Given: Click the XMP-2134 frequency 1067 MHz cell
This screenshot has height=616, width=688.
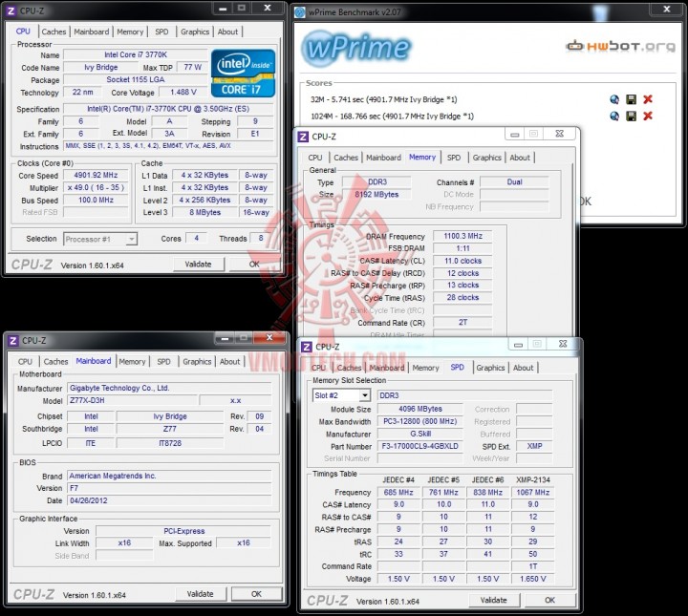Looking at the screenshot, I should point(532,493).
